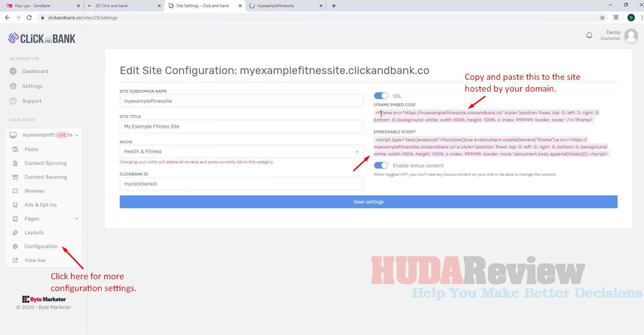This screenshot has width=644, height=335.
Task: Click the Reviews comment icon
Action: click(x=15, y=191)
